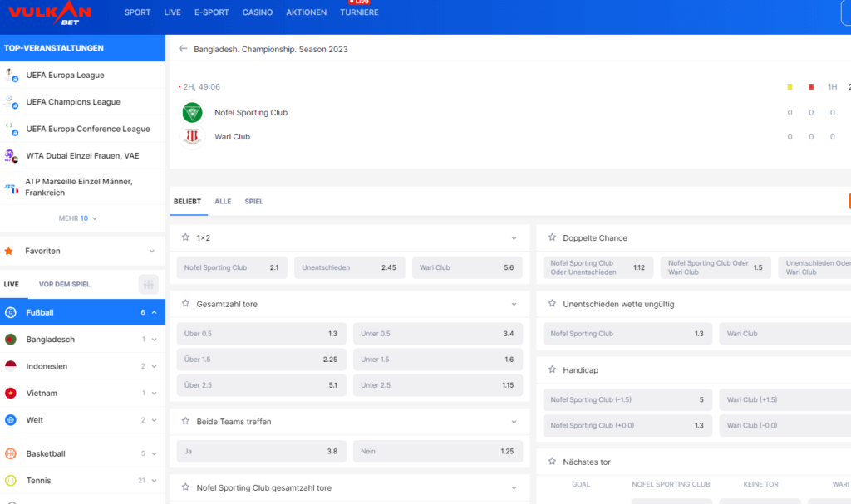Click the UEFA Champions League icon

point(11,102)
